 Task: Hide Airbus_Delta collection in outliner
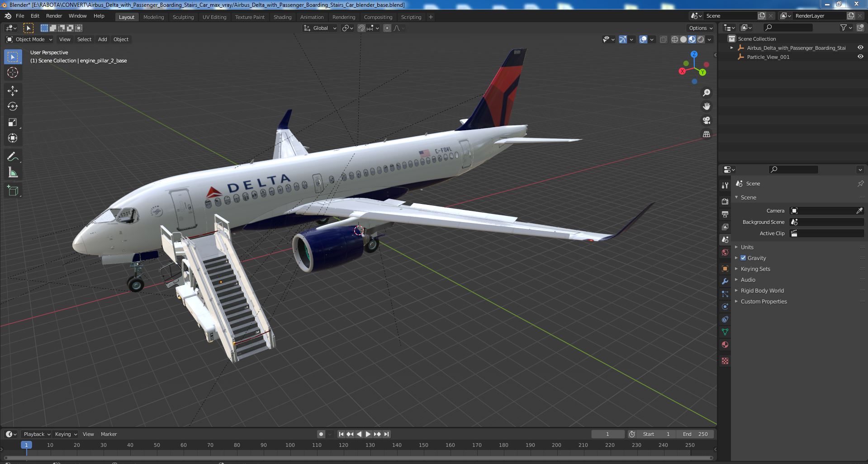click(860, 47)
